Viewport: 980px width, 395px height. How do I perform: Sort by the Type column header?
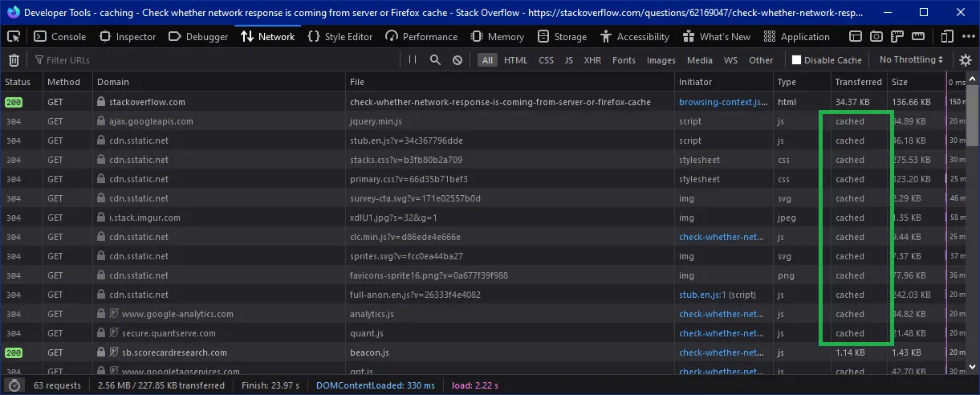click(802, 82)
